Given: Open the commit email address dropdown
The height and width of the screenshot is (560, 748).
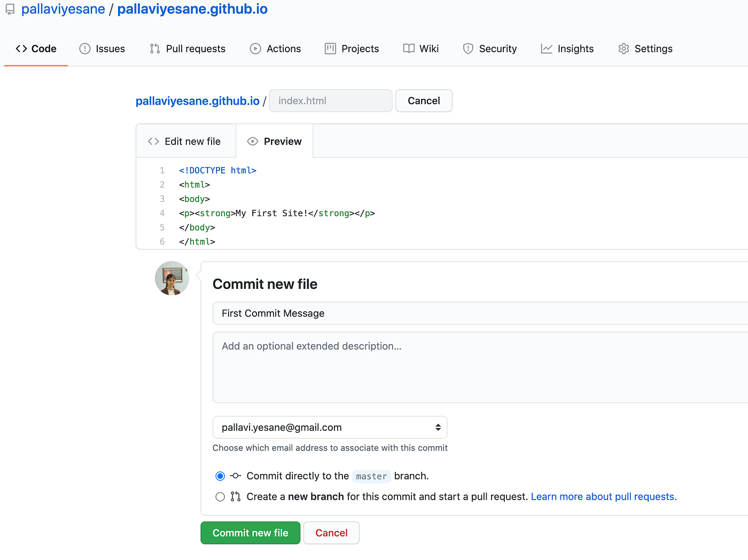Looking at the screenshot, I should pos(330,427).
